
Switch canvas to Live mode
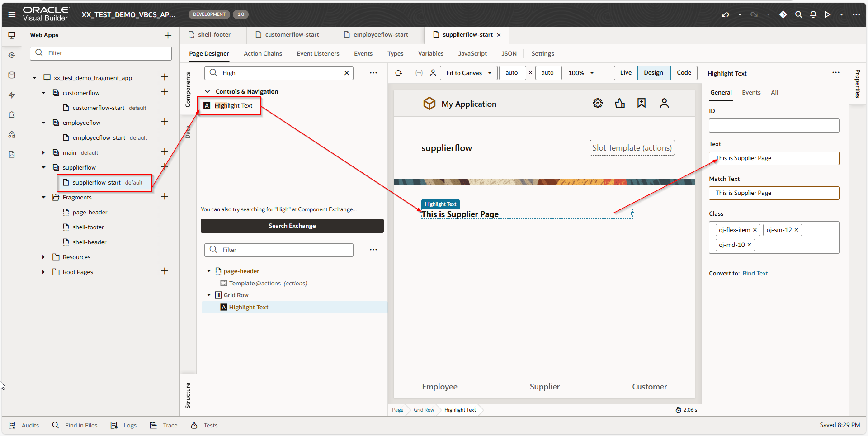point(626,73)
